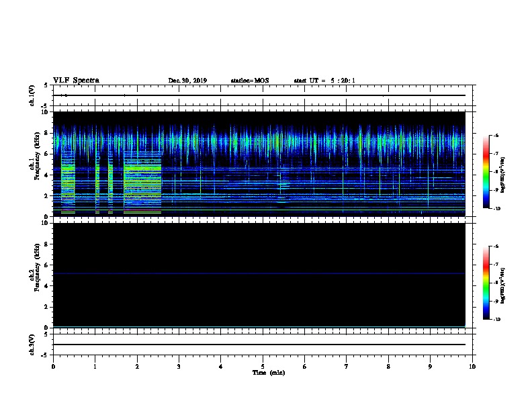Image resolution: width=532 pixels, height=411 pixels.
Task: Click the "ch.1(V)" waveform axis label
Action: (x=32, y=95)
